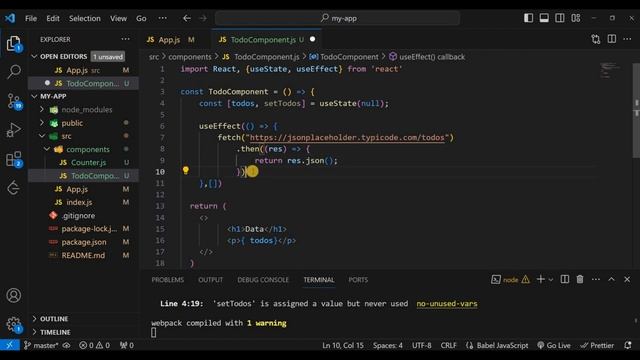This screenshot has height=360, width=640.
Task: Open the Selection menu
Action: 84,18
